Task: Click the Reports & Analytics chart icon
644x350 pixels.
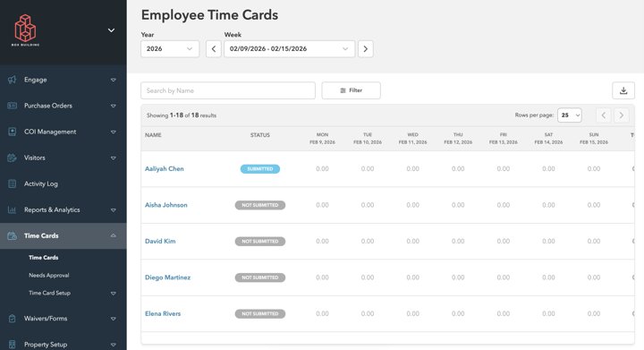Action: coord(13,210)
